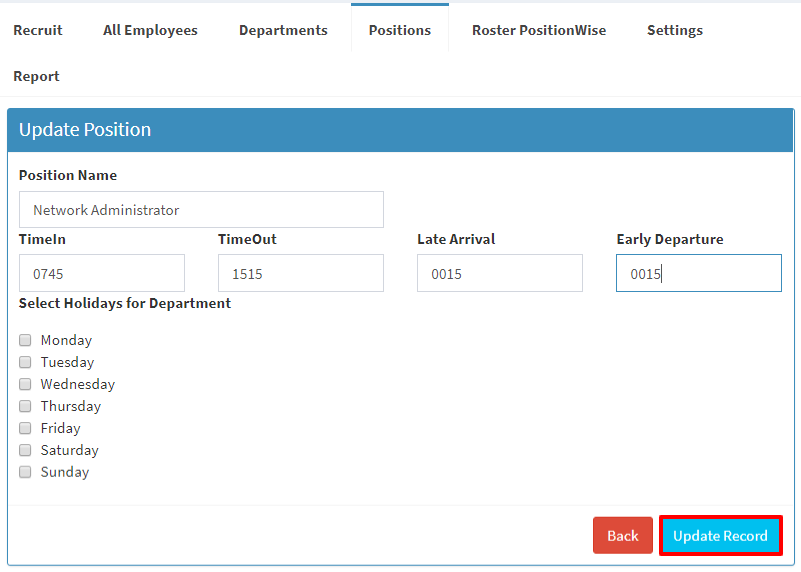Enable Wednesday as holiday

[25, 384]
